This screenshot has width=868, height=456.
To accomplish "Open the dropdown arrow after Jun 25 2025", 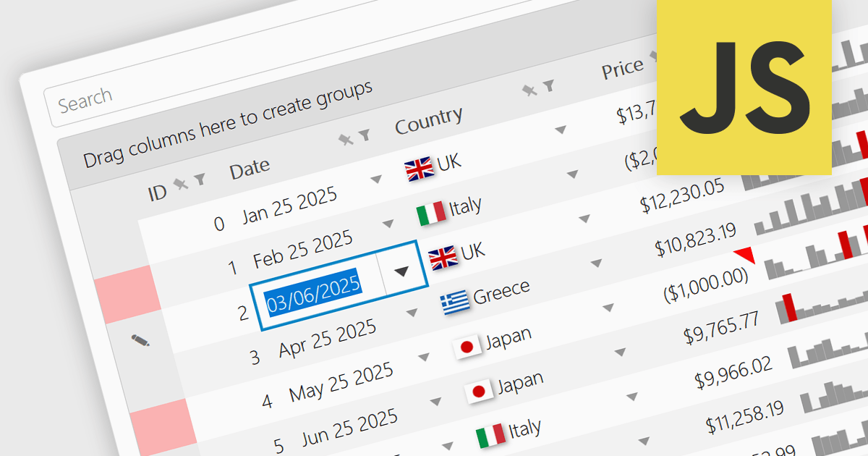I will click(x=435, y=402).
